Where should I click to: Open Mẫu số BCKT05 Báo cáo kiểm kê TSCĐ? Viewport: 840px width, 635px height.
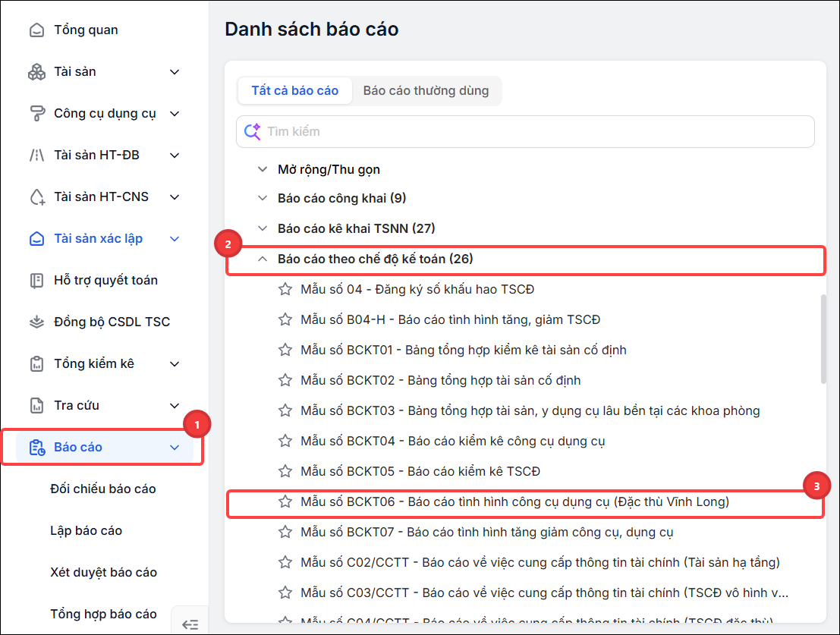pos(420,472)
